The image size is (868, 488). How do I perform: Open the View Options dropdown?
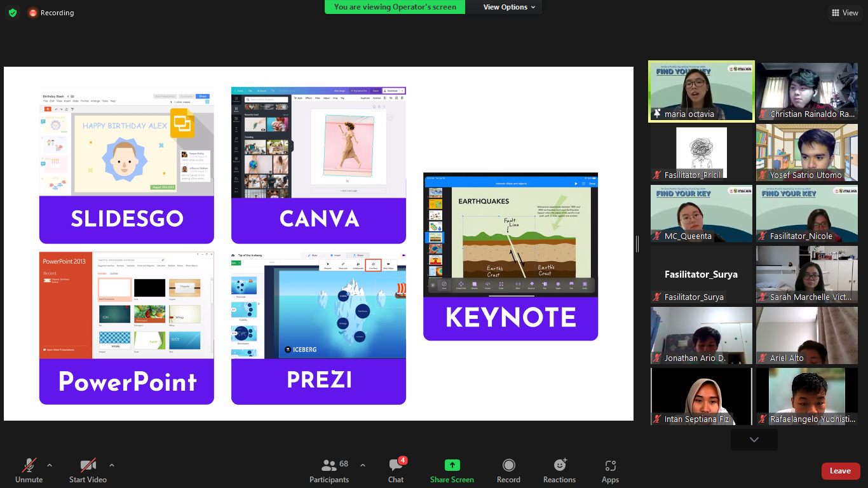click(x=509, y=7)
